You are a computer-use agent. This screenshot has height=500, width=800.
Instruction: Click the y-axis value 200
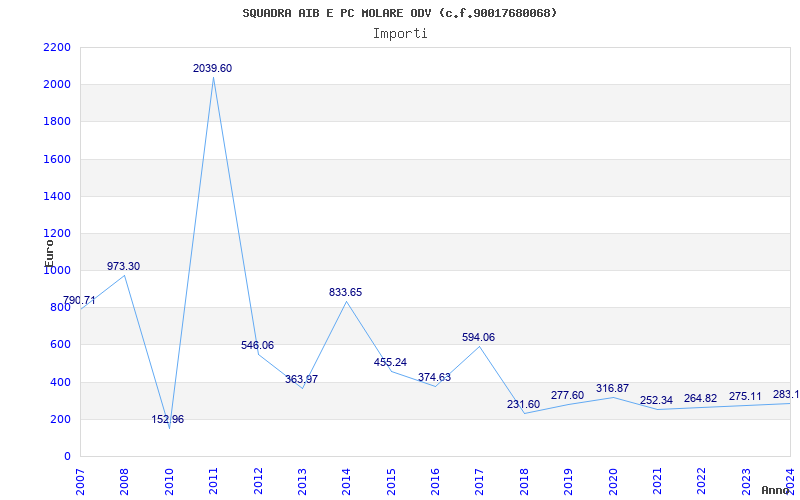coord(61,419)
